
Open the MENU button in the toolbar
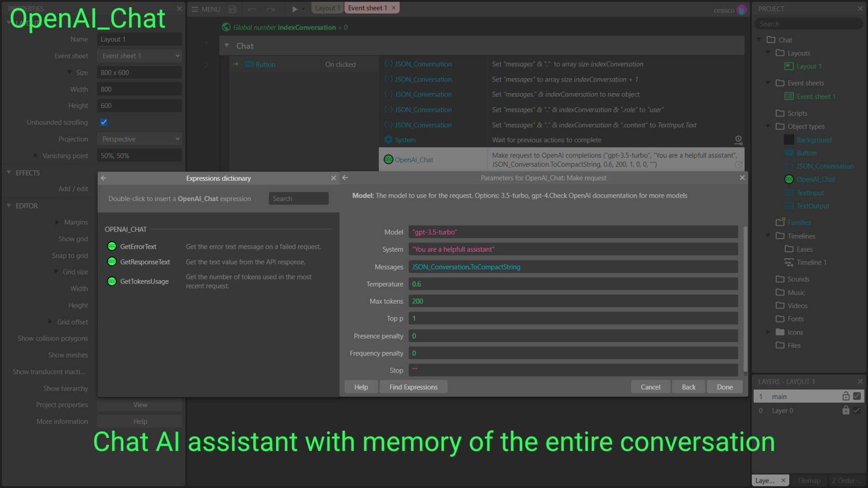pos(206,9)
